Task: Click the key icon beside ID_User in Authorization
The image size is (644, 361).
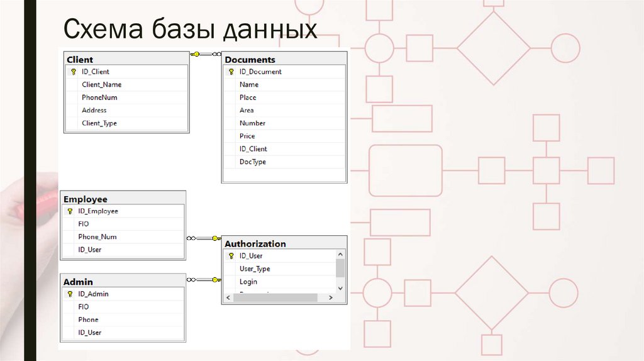Action: tap(231, 256)
